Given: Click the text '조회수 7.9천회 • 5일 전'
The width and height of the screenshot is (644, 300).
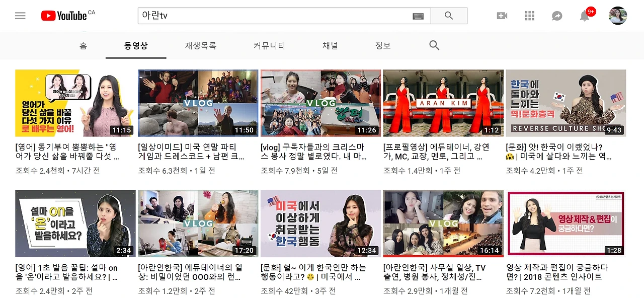Looking at the screenshot, I should click(299, 171).
